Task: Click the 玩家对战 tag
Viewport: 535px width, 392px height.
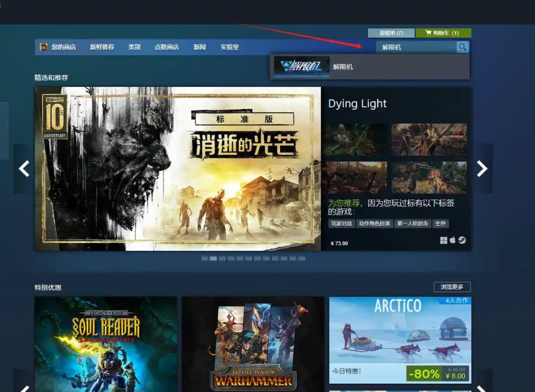Action: click(342, 224)
